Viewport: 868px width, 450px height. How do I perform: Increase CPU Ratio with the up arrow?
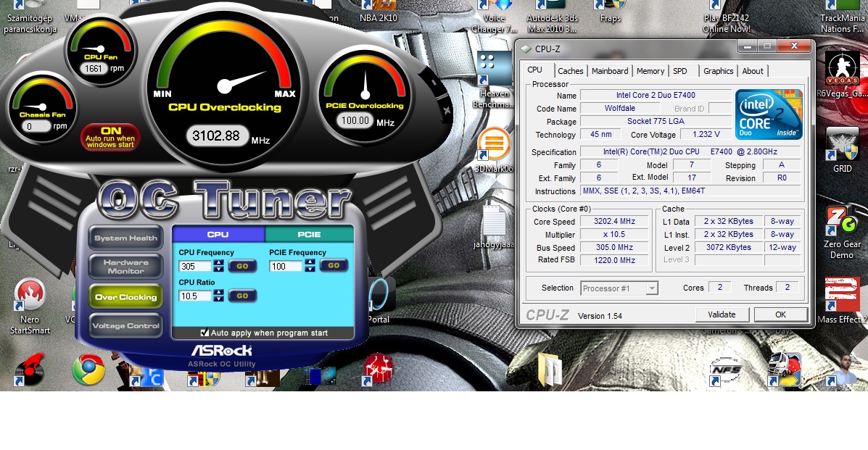[219, 292]
